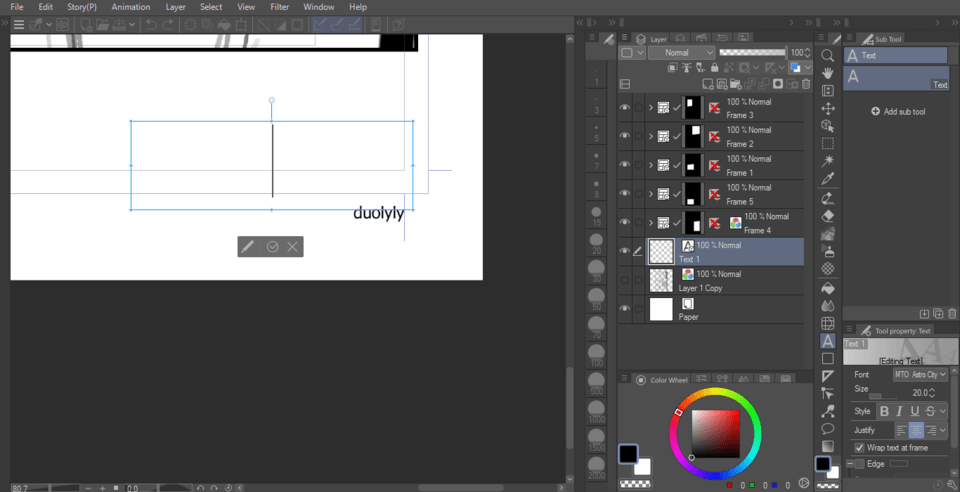960x492 pixels.
Task: Choose the Auto select magic wand tool
Action: [x=827, y=161]
